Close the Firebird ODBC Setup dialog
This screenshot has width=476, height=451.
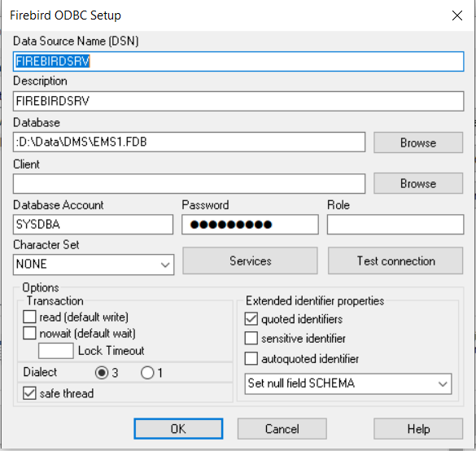point(456,15)
